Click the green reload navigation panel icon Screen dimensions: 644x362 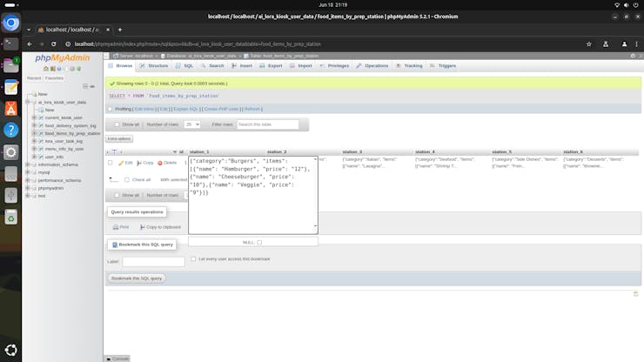[79, 69]
